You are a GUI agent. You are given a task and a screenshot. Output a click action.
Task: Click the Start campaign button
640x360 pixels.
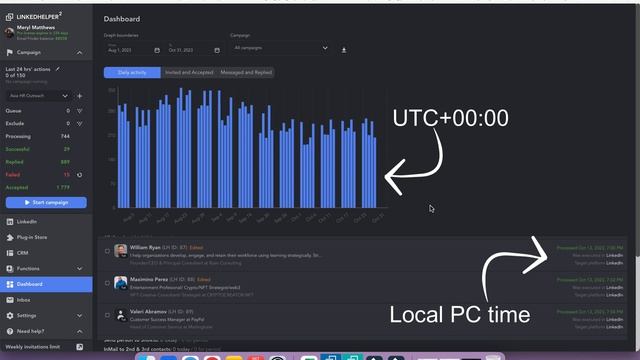pos(46,202)
